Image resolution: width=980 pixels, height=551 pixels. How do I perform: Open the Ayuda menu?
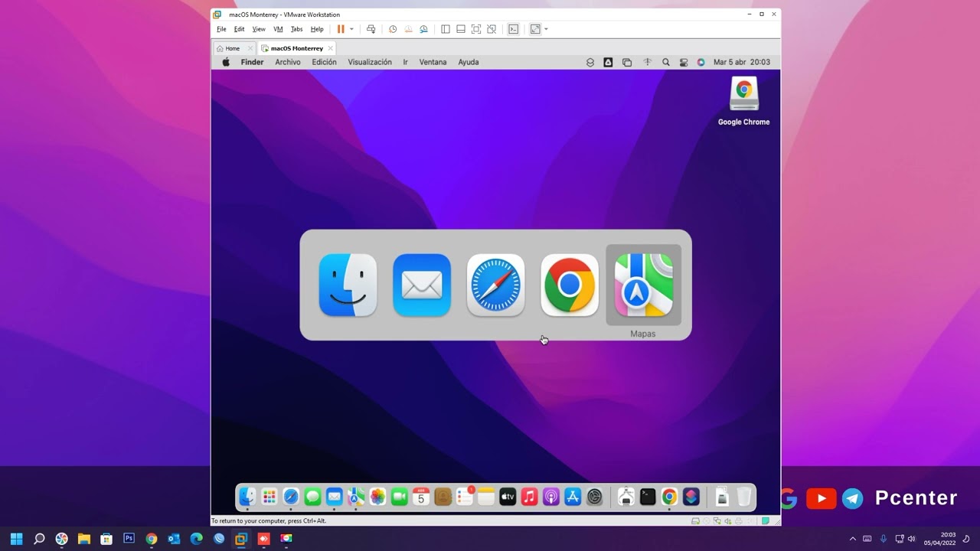[469, 62]
